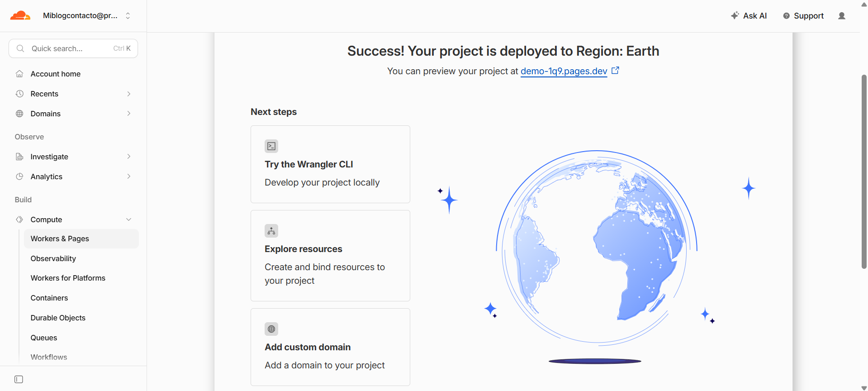Collapse the Compute section chevron
This screenshot has height=391, width=868.
[x=129, y=219]
